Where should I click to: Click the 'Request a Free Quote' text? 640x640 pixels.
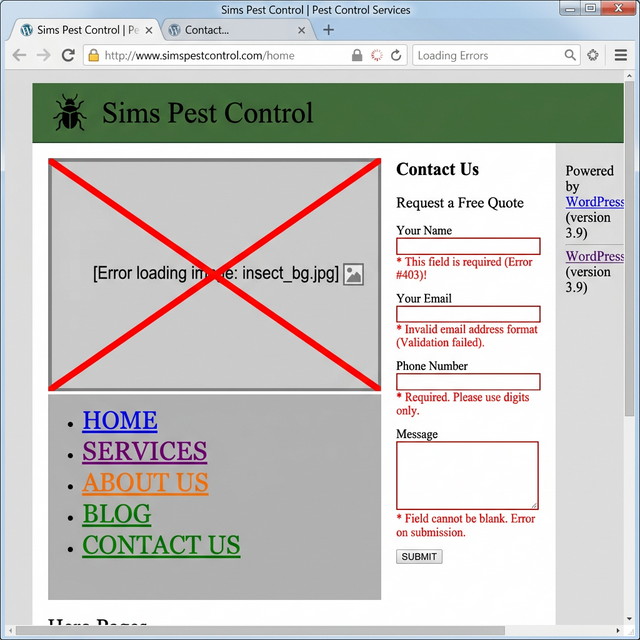point(460,203)
